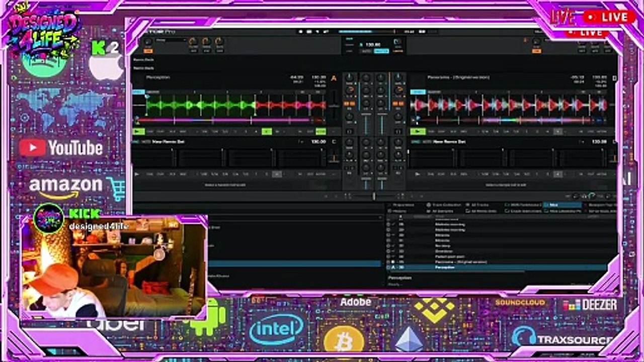Click the green highlighted loop size on deck A
The width and height of the screenshot is (644, 362).
(267, 131)
